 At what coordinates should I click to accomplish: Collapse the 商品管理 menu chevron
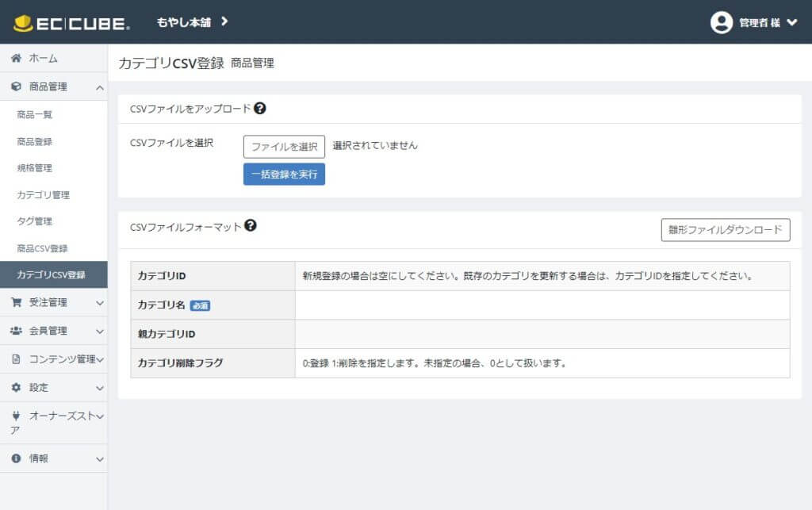point(99,87)
